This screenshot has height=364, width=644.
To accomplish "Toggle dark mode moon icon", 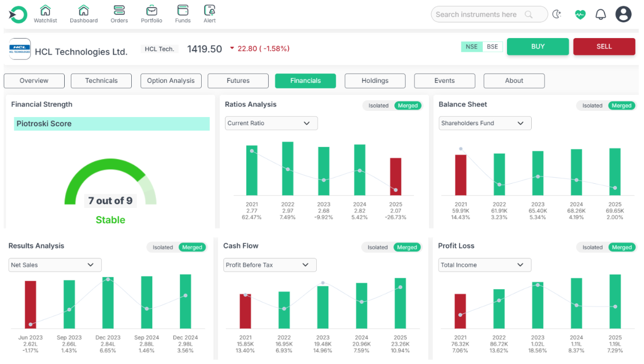I will [557, 15].
